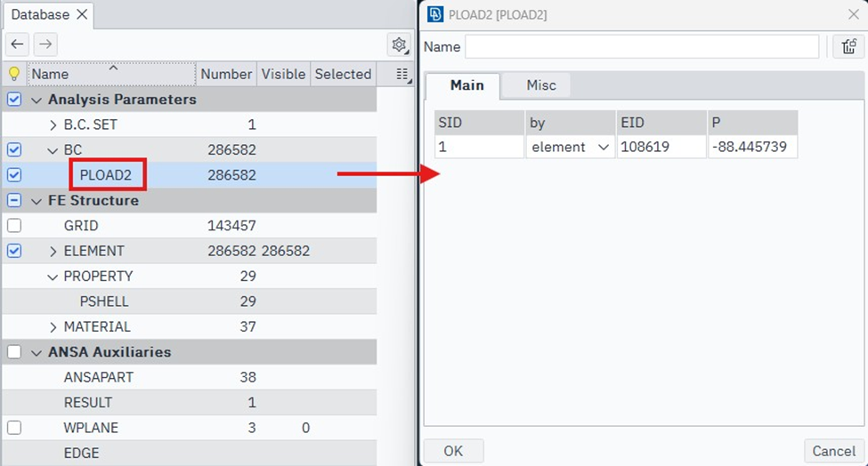Go back with the left arrow button
Viewport: 868px width, 466px height.
[17, 44]
